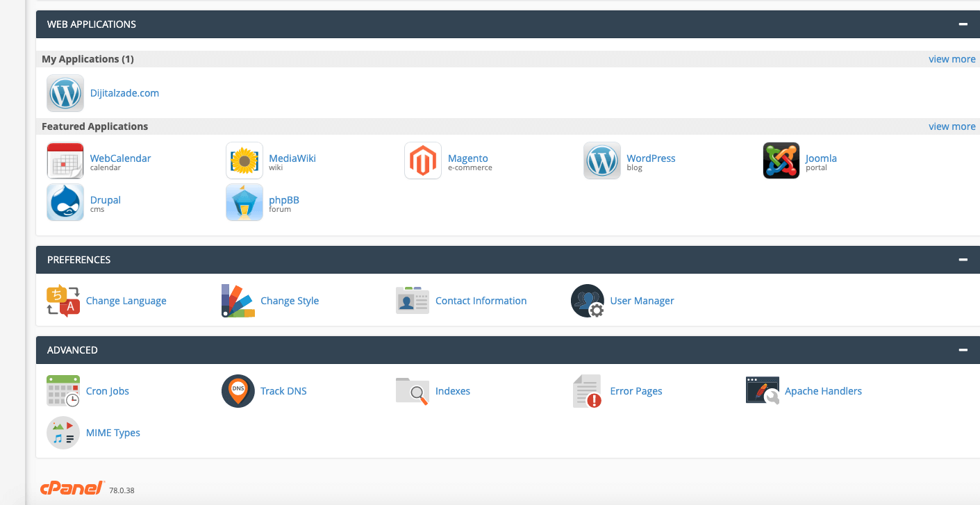Viewport: 980px width, 505px height.
Task: Open the Dijitalzade.com application link
Action: click(124, 93)
